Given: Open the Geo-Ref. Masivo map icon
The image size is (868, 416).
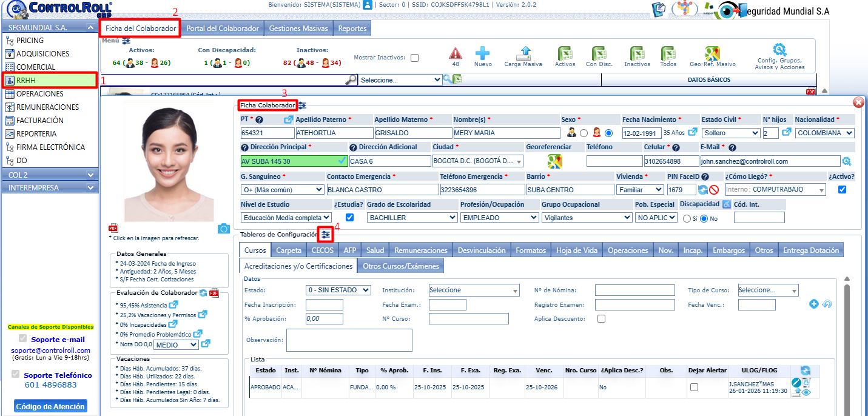Looking at the screenshot, I should click(712, 53).
